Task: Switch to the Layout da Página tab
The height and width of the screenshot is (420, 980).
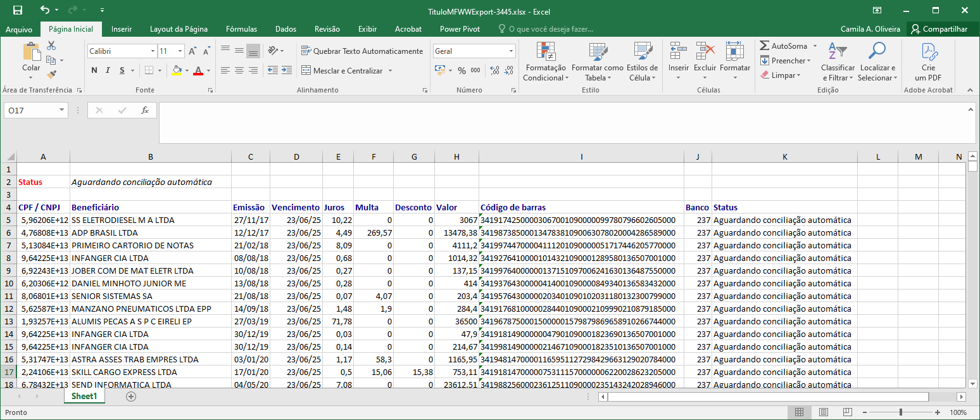Action: 179,29
